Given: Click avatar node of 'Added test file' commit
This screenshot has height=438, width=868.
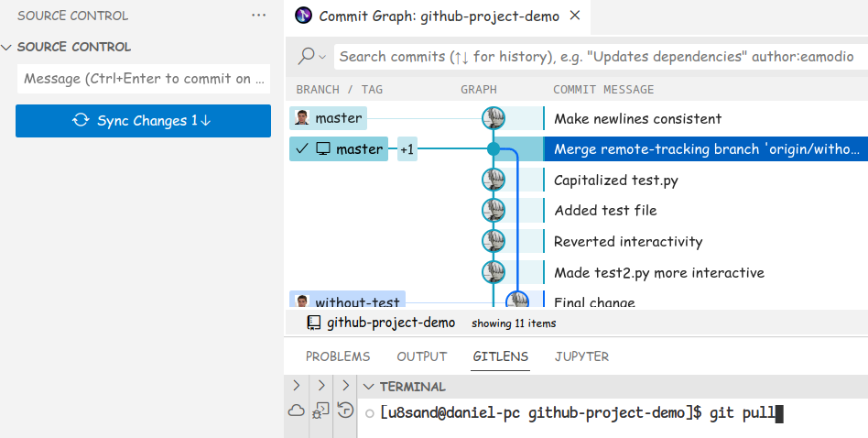Looking at the screenshot, I should (494, 211).
